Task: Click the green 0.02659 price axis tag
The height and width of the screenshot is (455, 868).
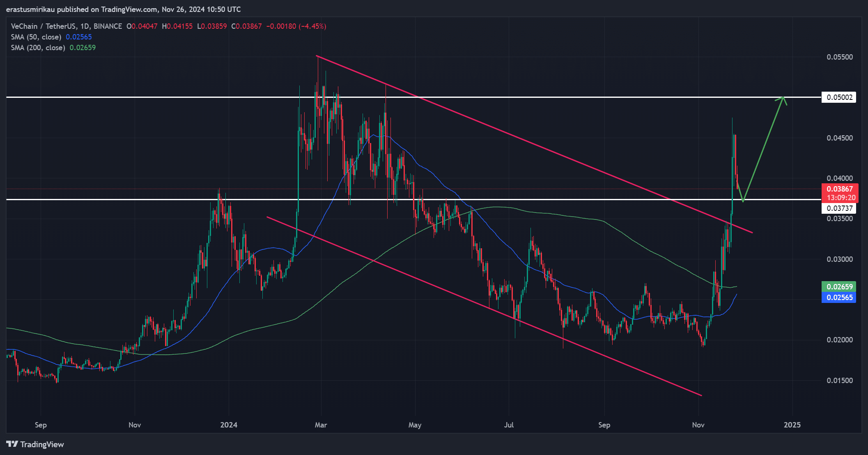Action: click(x=839, y=287)
